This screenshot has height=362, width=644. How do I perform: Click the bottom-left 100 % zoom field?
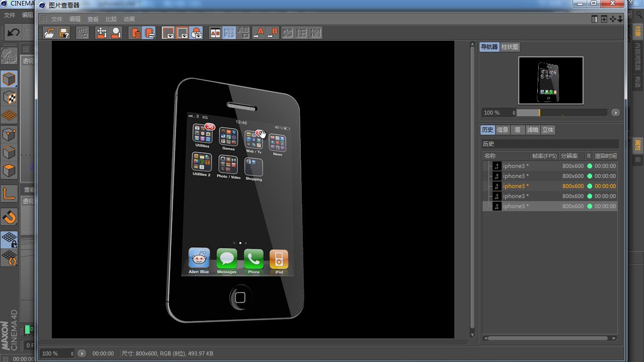pos(54,353)
